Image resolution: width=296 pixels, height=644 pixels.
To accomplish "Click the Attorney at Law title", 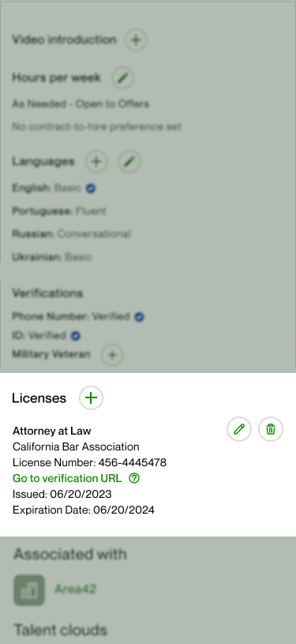I will click(52, 431).
